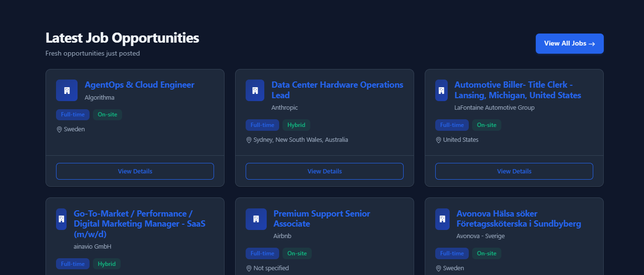The height and width of the screenshot is (275, 644).
Task: Click Full-time tag on ainavio GmbH card
Action: pos(73,264)
